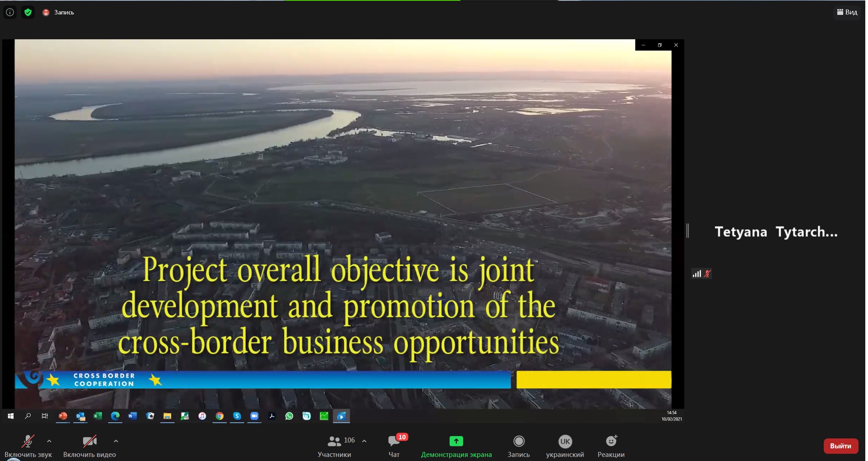Image resolution: width=868 pixels, height=461 pixels.
Task: Click the green-and-gray app icon after File Explorer
Action: [185, 416]
